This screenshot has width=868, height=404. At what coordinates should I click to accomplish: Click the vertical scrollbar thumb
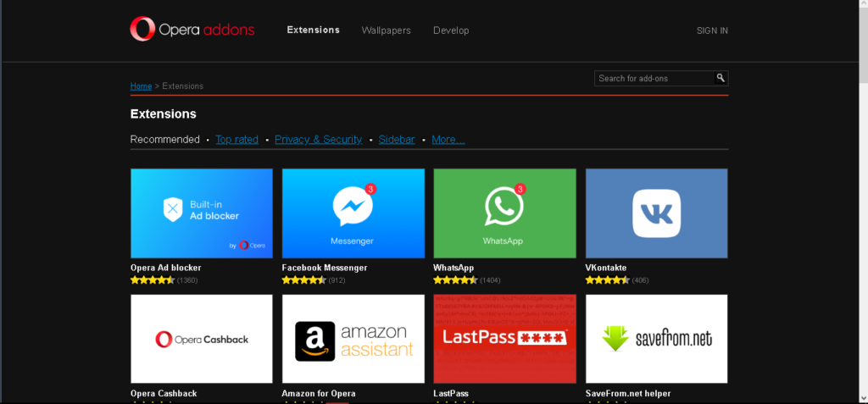tap(863, 46)
